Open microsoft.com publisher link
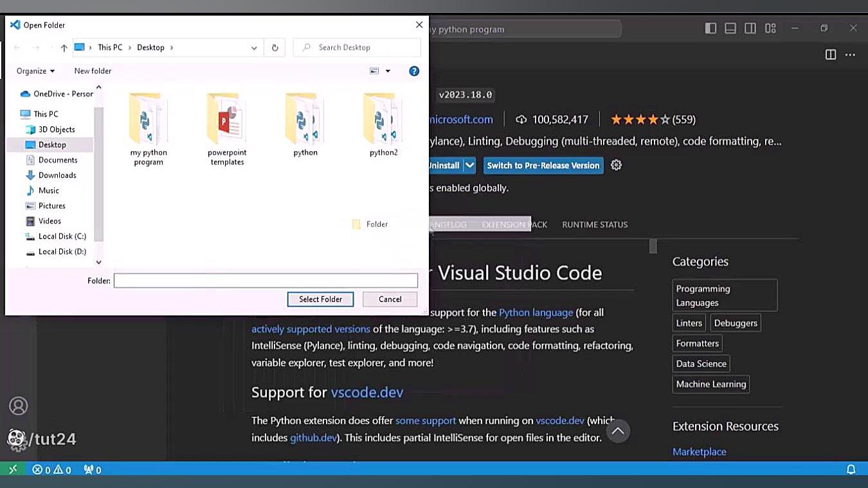 pyautogui.click(x=461, y=120)
